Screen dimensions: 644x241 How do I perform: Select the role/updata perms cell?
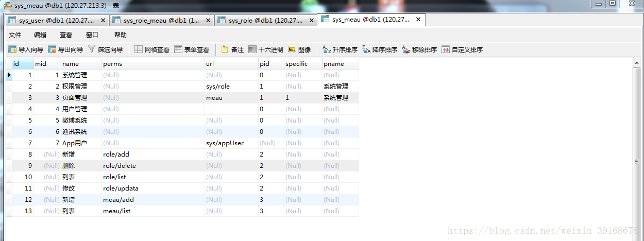click(153, 188)
